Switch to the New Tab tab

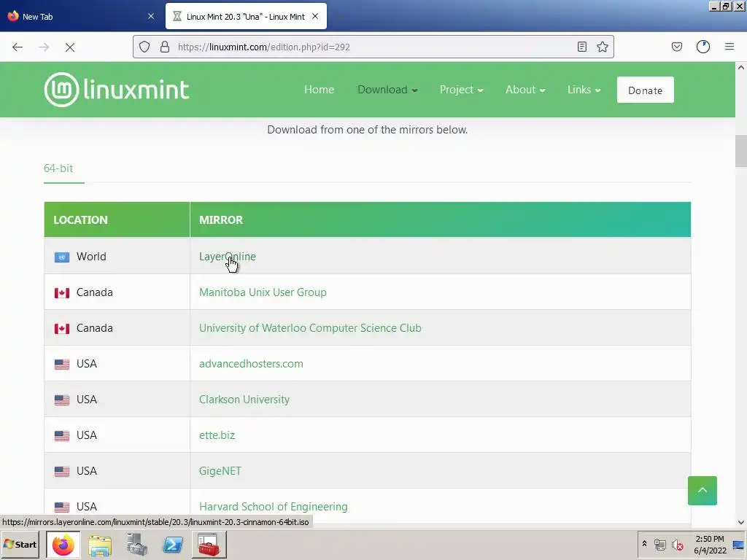81,16
